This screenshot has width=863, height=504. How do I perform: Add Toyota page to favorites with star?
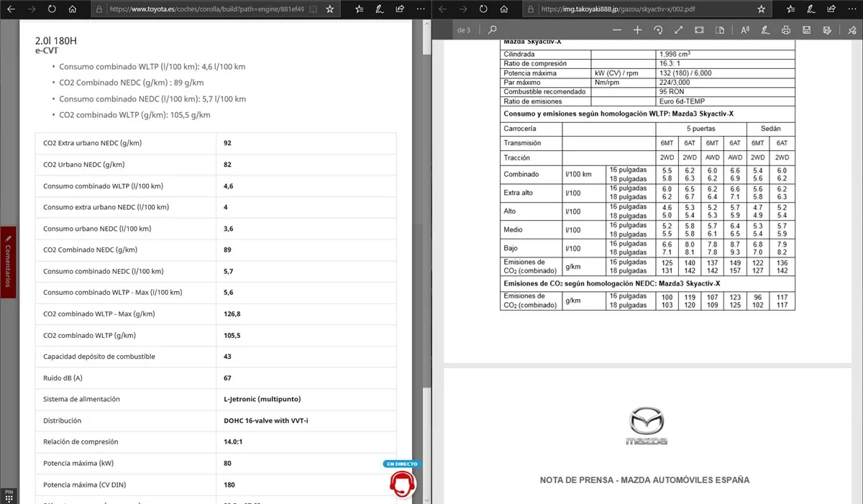[x=329, y=9]
